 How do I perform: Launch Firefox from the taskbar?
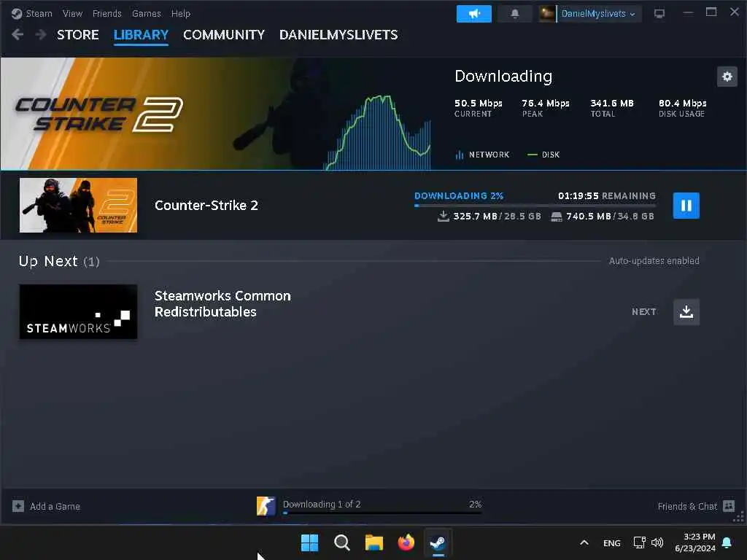click(x=406, y=542)
